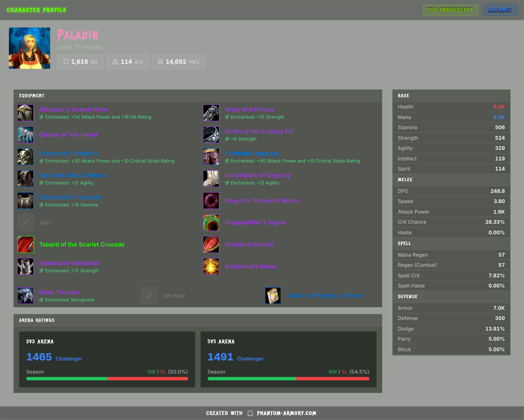Screen dimensions: 524x420
Task: Click the Attack Power value 1.6K
Action: [x=499, y=212]
